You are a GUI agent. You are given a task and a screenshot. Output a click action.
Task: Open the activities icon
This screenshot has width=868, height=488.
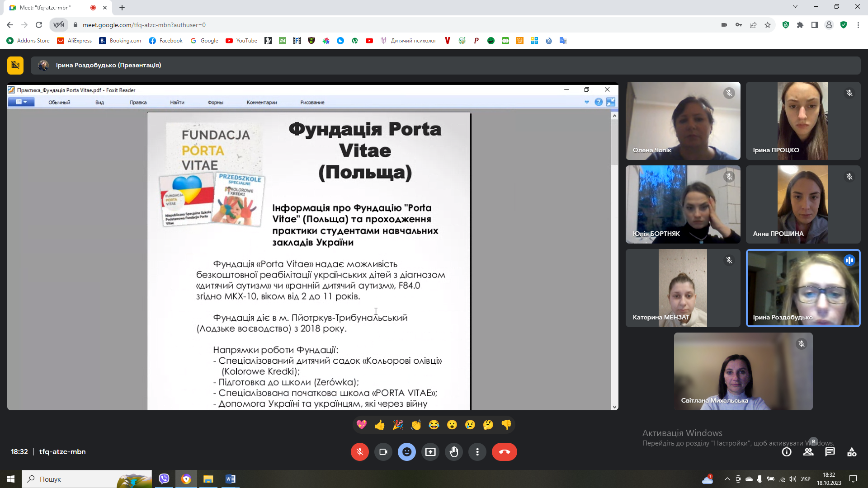(852, 452)
